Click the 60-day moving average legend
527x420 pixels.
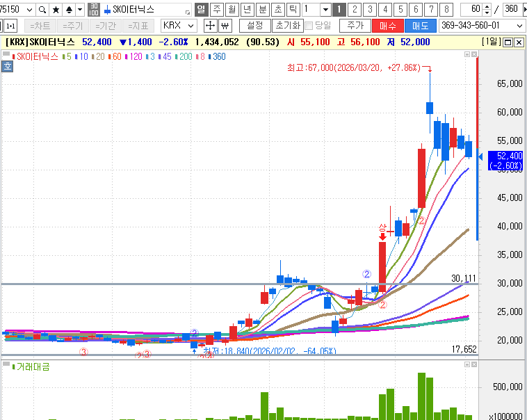coord(115,57)
